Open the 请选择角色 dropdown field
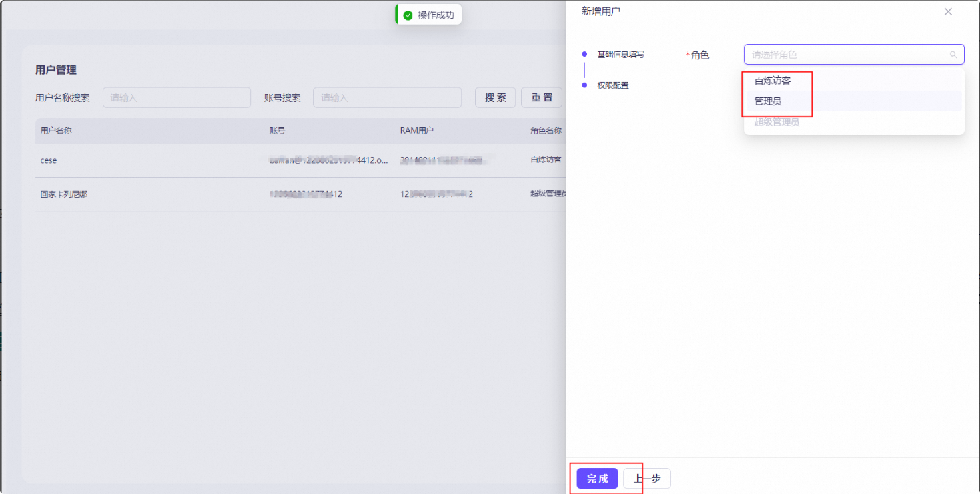980x494 pixels. 854,55
